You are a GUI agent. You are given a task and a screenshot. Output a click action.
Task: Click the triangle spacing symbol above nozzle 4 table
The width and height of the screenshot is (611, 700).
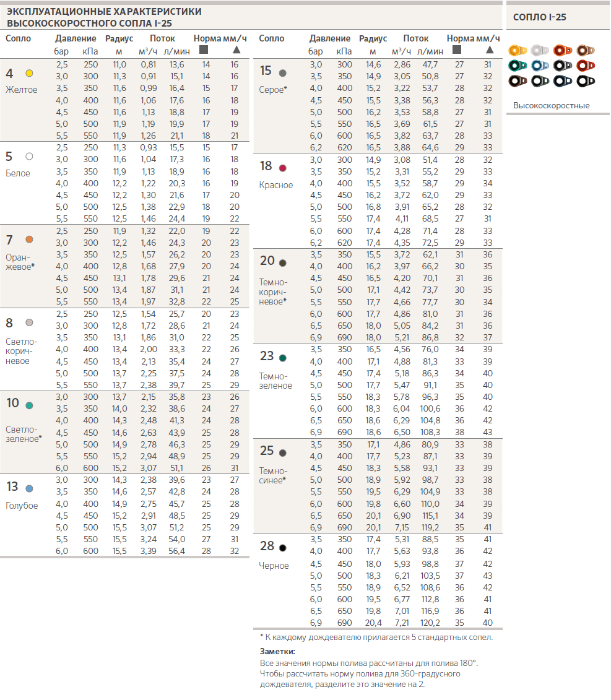[236, 50]
